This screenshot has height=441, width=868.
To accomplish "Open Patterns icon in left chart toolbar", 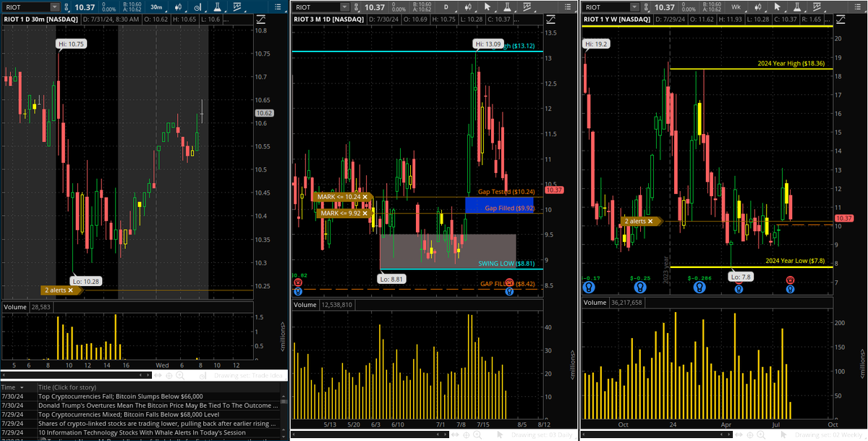I will [237, 7].
